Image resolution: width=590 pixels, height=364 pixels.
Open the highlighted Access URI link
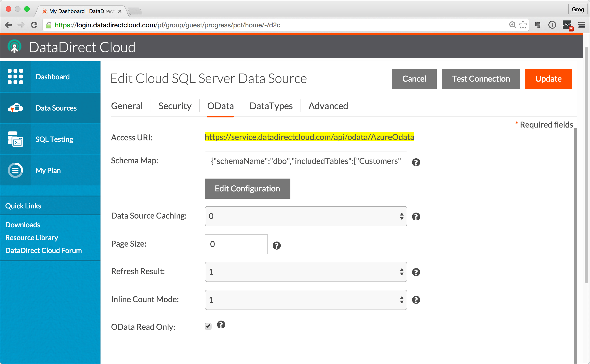(309, 137)
